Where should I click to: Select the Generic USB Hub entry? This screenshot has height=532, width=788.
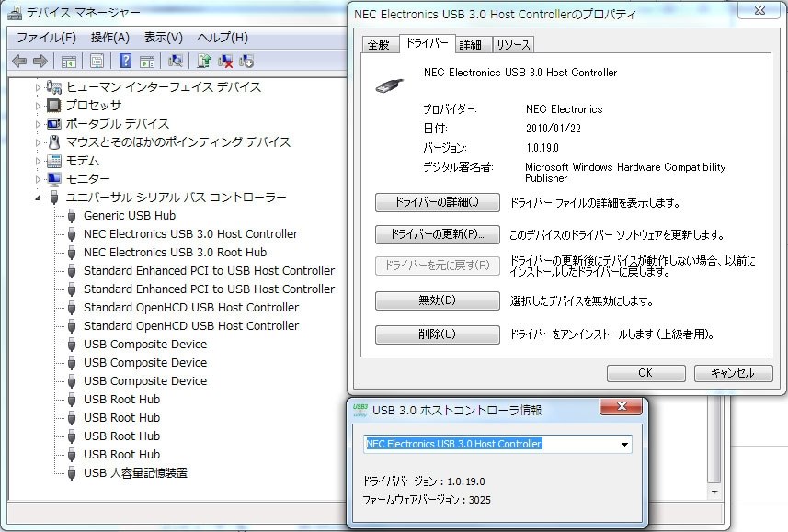pyautogui.click(x=130, y=216)
